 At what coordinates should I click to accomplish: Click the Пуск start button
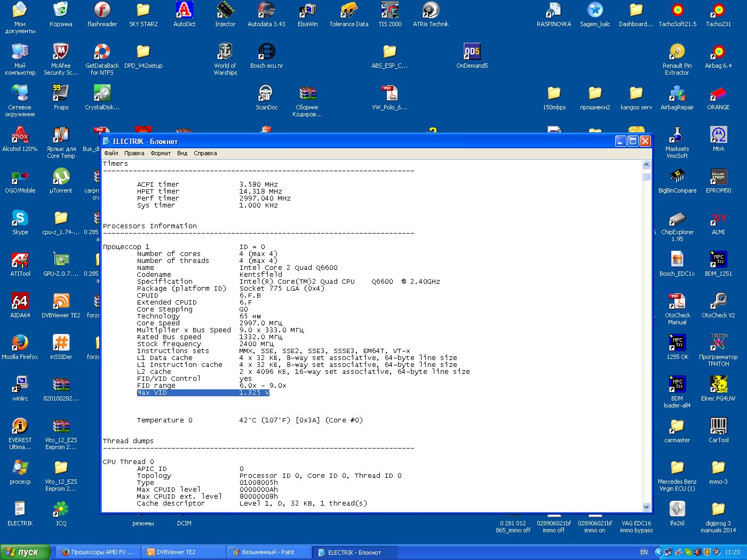26,552
